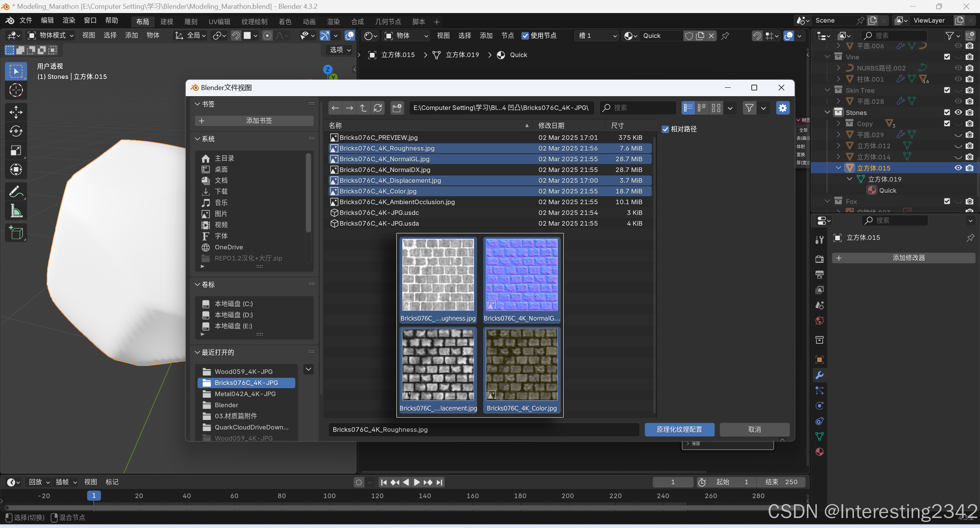Switch file browser to thumbnail display mode
The height and width of the screenshot is (528, 980).
[x=716, y=108]
